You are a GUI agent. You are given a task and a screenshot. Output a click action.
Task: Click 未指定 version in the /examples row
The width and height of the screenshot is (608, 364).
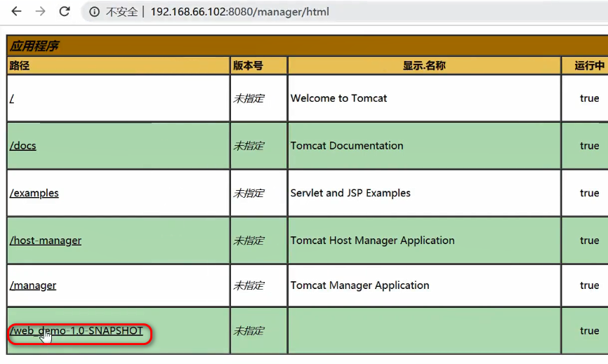click(249, 194)
